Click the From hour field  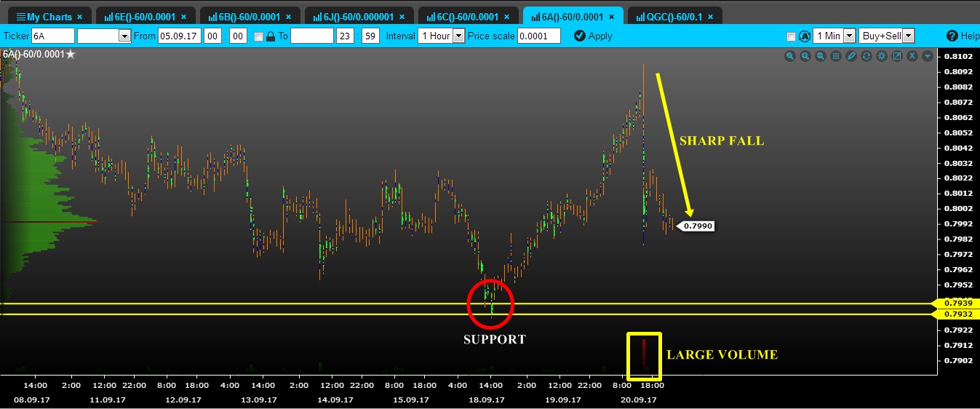(x=212, y=36)
